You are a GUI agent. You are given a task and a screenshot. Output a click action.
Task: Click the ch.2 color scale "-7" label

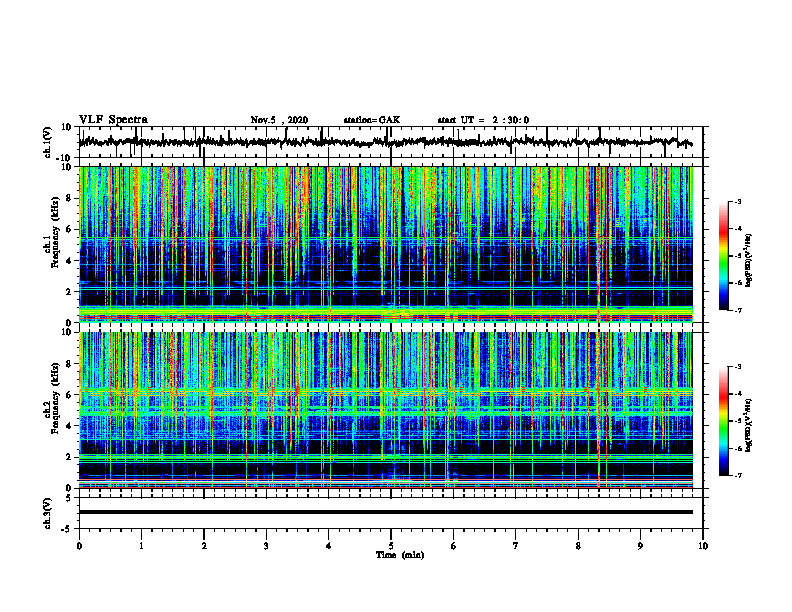tap(737, 475)
